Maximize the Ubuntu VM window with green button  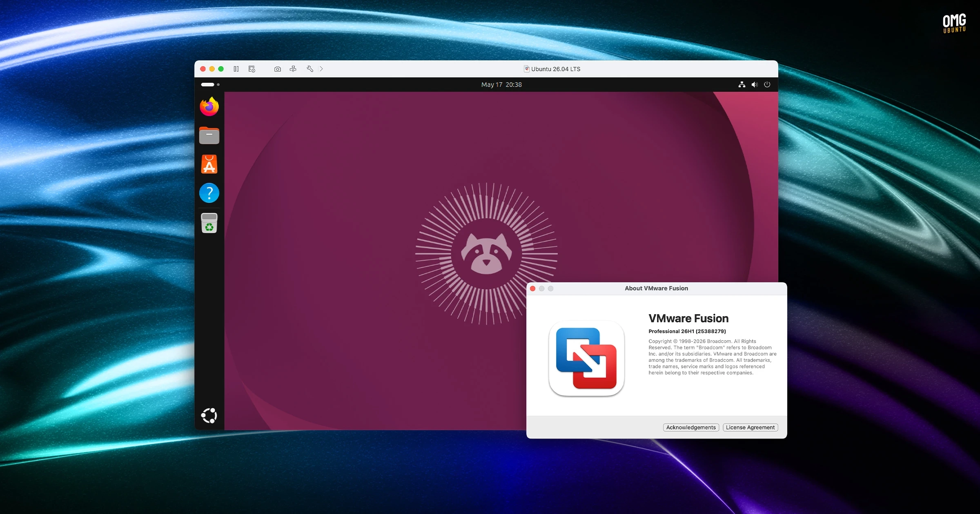click(221, 69)
